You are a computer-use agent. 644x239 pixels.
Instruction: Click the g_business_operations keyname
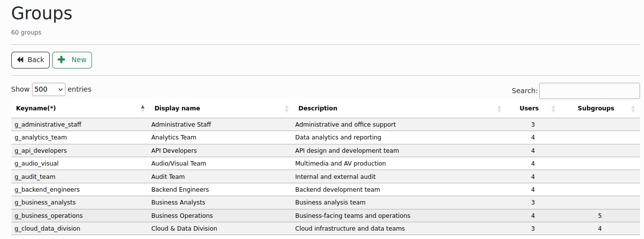(49, 216)
